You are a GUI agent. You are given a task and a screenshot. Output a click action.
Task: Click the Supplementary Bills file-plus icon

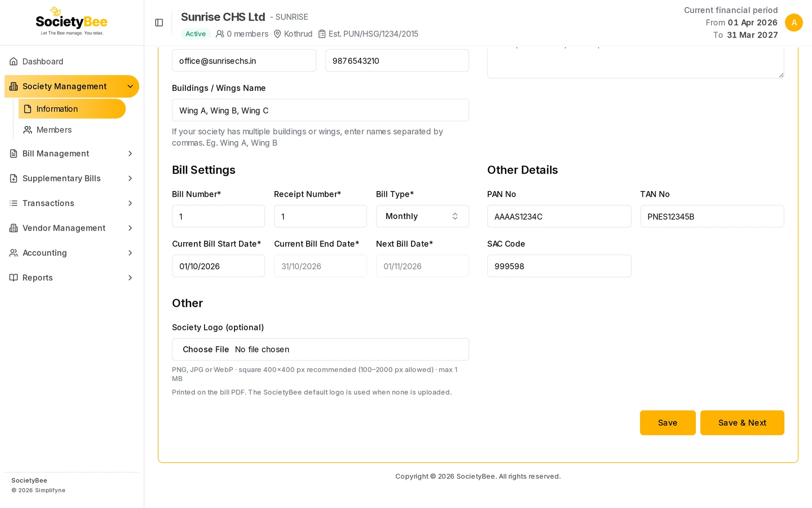14,178
